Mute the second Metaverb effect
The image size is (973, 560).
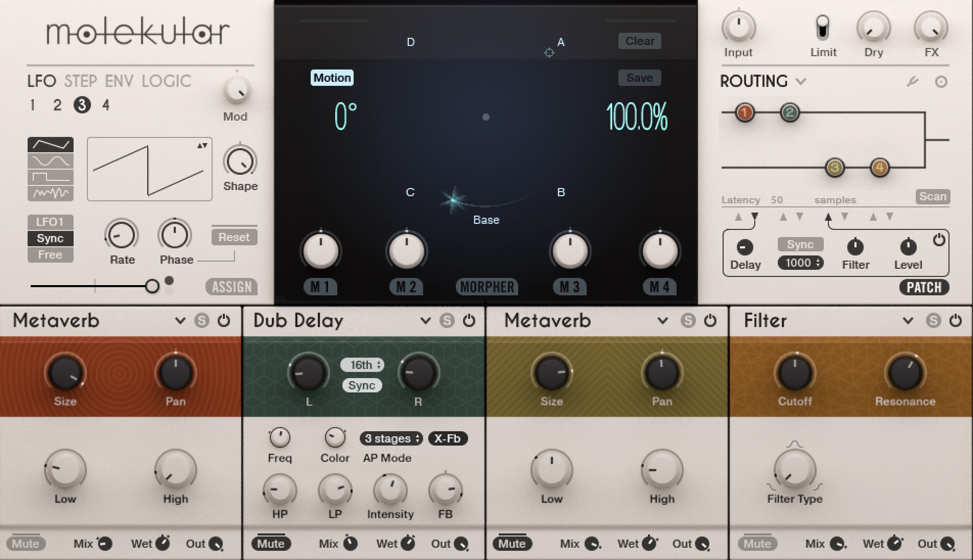click(512, 544)
